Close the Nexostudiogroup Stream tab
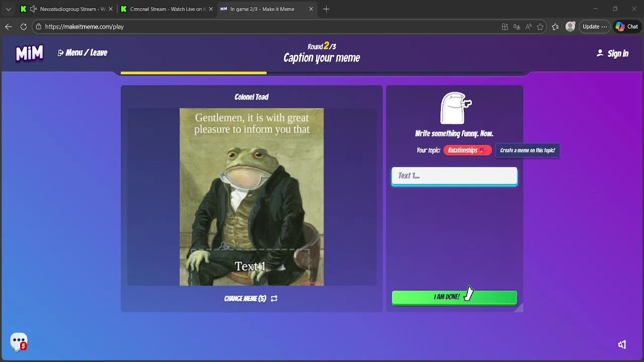The height and width of the screenshot is (362, 644). 111,9
